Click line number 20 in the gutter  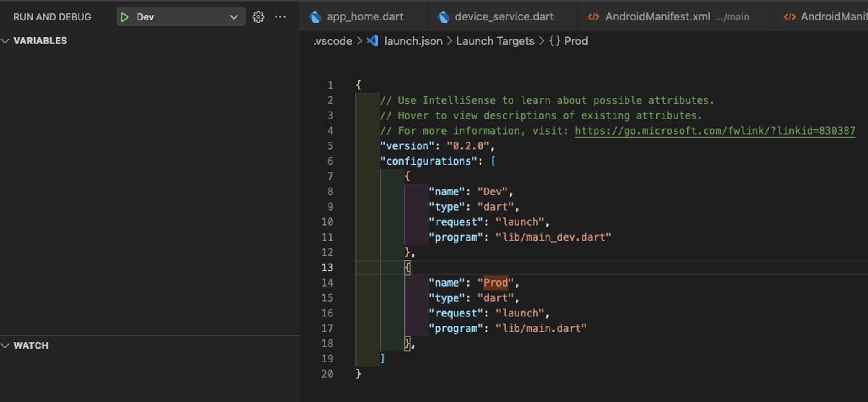point(327,374)
